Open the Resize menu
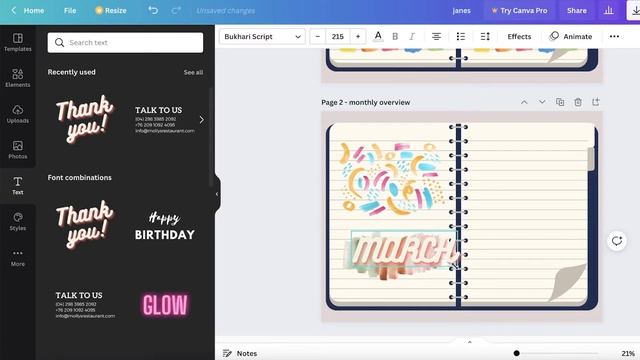 pyautogui.click(x=111, y=11)
